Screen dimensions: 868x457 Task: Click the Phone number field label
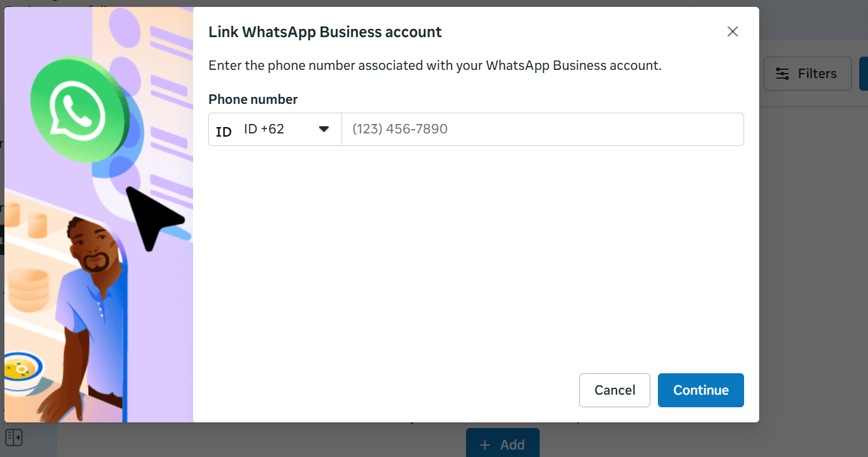coord(253,99)
